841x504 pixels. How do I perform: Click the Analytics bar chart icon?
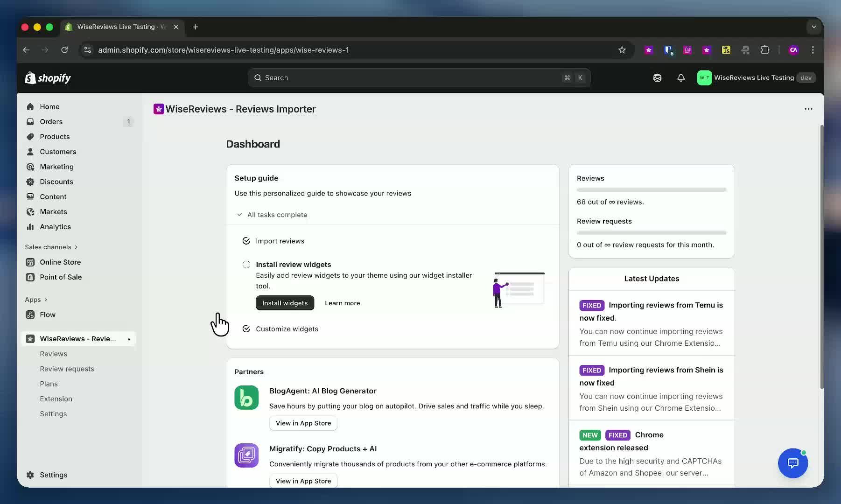(30, 227)
